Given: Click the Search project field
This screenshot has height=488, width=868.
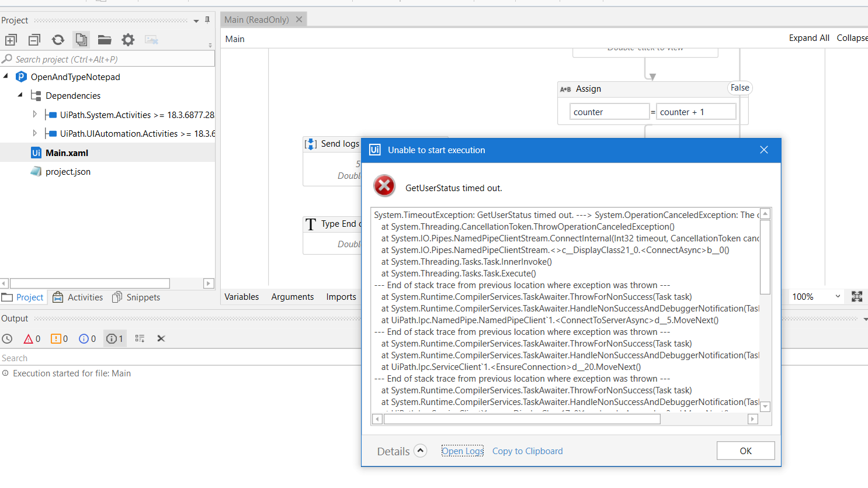Looking at the screenshot, I should point(107,59).
